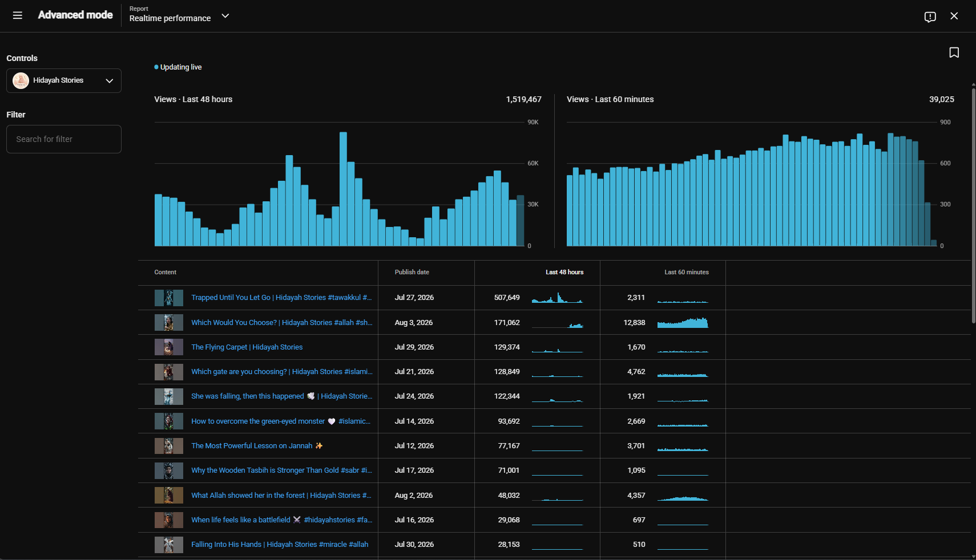The width and height of the screenshot is (976, 560).
Task: Open 'When life feels like a battlefield' video
Action: 281,520
